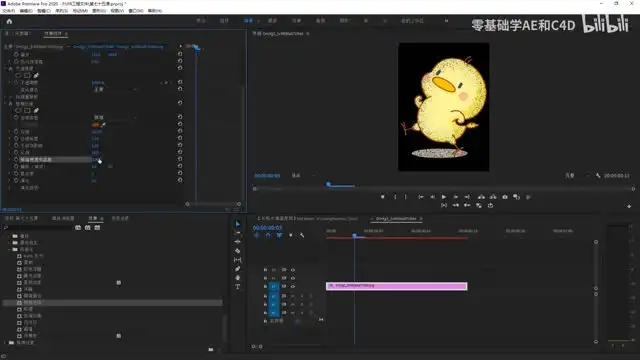Create rectangle mask under the opacity effect

pos(27,76)
